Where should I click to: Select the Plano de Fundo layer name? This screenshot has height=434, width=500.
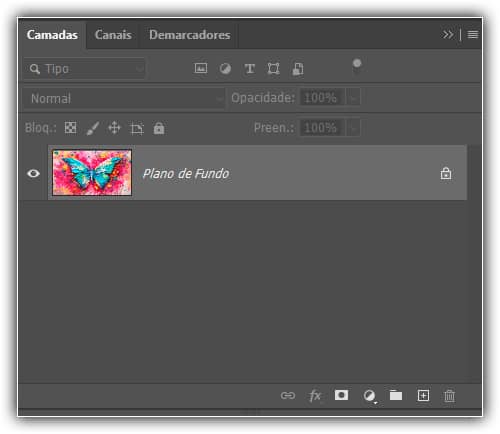coord(186,173)
